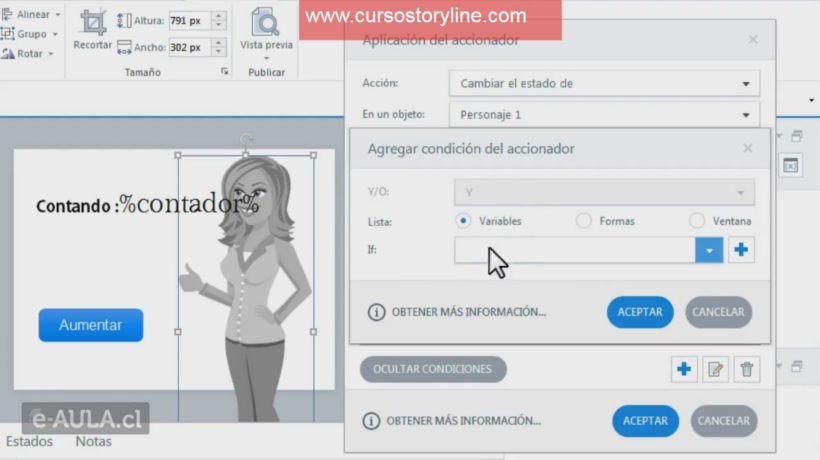Image resolution: width=820 pixels, height=460 pixels.
Task: Close the Aplicación del accionador dialog
Action: pyautogui.click(x=753, y=39)
